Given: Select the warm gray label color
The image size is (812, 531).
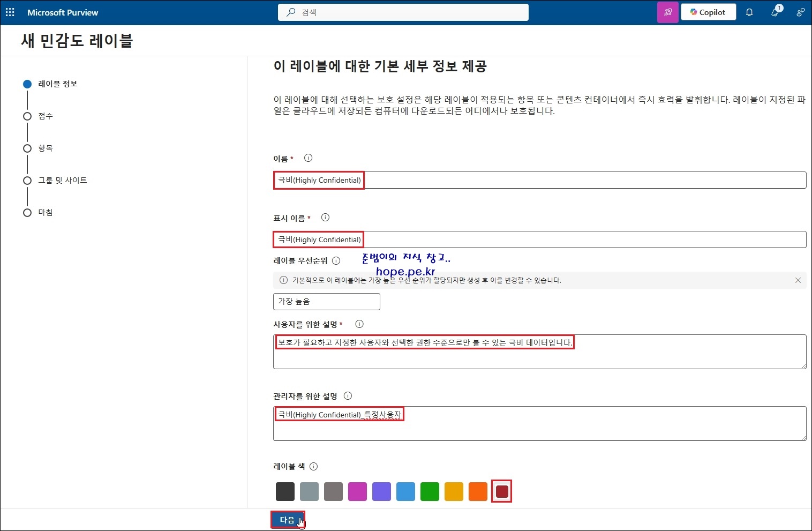Looking at the screenshot, I should coord(333,491).
